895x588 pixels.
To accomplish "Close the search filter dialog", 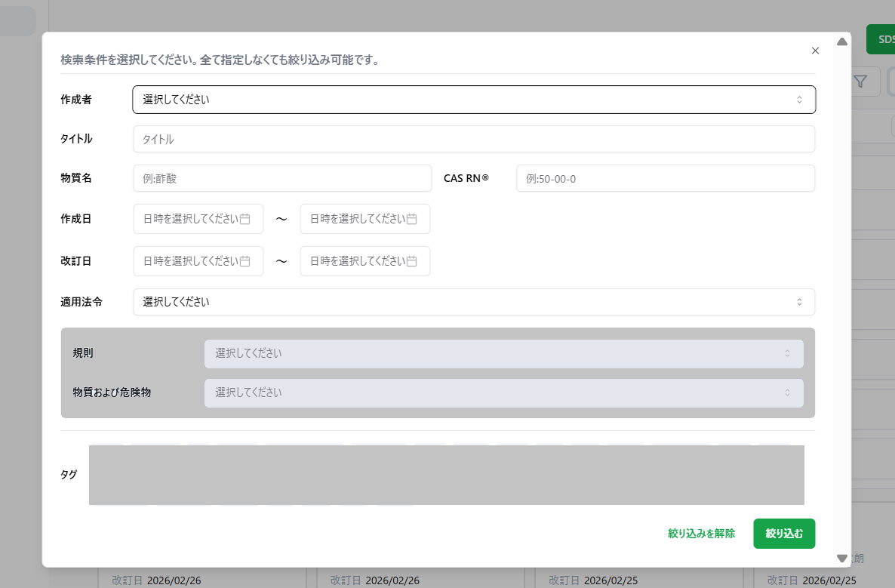I will point(815,51).
